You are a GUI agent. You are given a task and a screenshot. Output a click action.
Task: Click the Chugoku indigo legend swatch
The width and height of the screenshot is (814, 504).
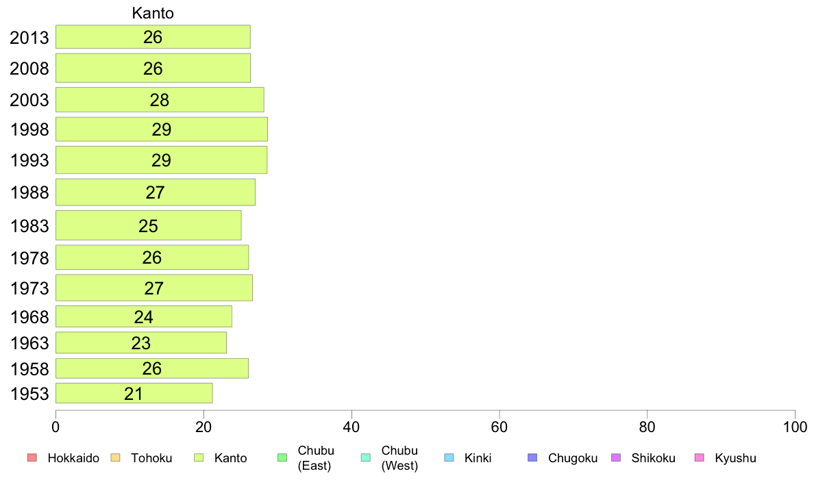click(x=532, y=457)
